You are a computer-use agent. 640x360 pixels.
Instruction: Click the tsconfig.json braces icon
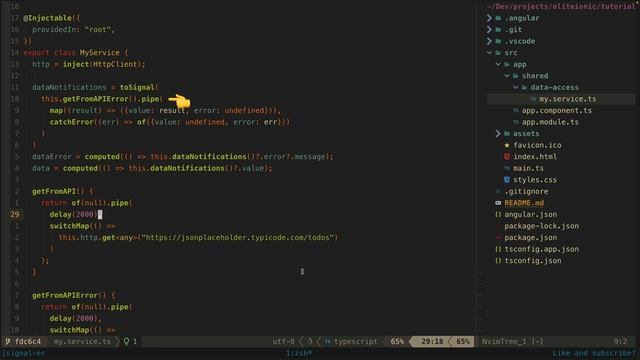tap(498, 260)
